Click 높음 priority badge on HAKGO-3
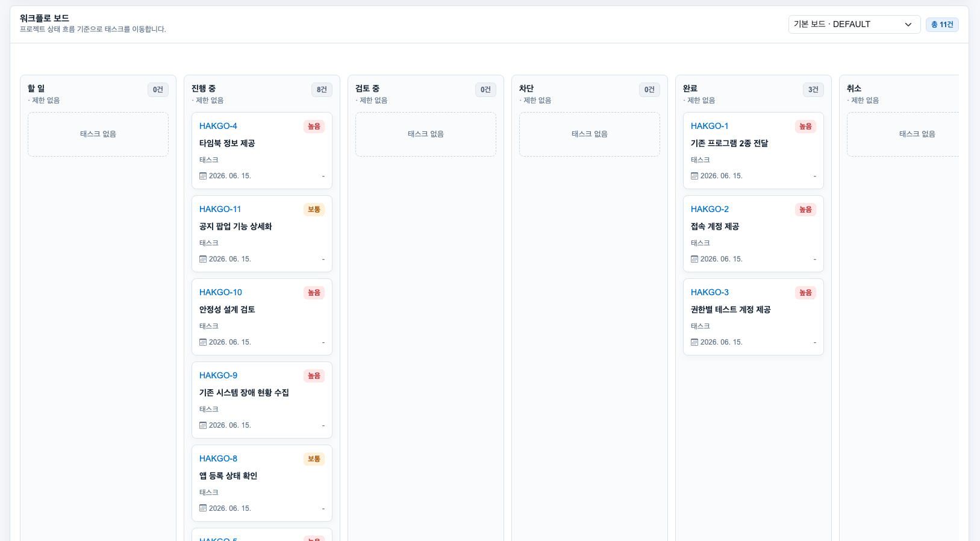Viewport: 980px width, 541px height. 805,293
